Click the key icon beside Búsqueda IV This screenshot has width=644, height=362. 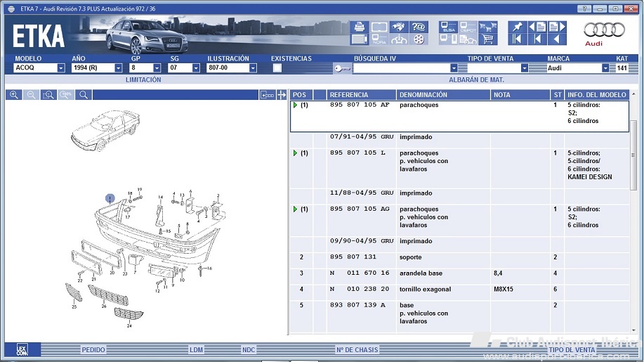pyautogui.click(x=342, y=68)
